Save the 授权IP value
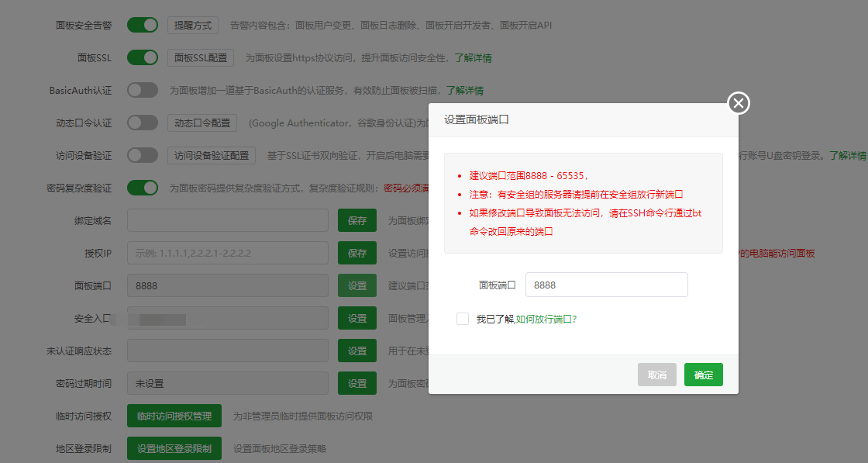Image resolution: width=868 pixels, height=463 pixels. (357, 253)
